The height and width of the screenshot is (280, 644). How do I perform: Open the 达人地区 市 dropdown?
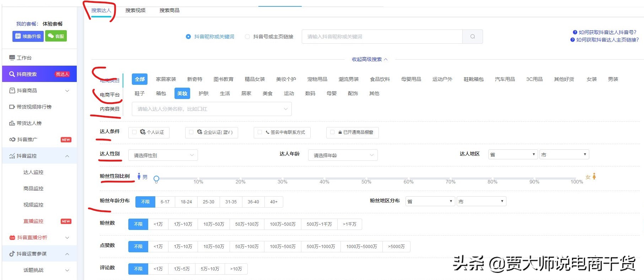(564, 154)
